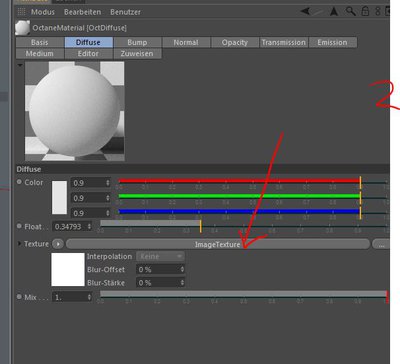Switch to the Bump tab
Screen dimensions: 400x364
[x=137, y=42]
